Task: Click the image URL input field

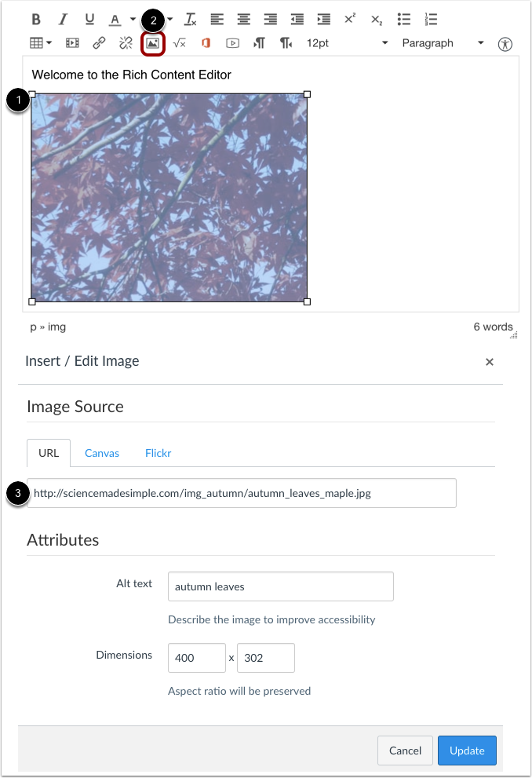Action: (242, 493)
